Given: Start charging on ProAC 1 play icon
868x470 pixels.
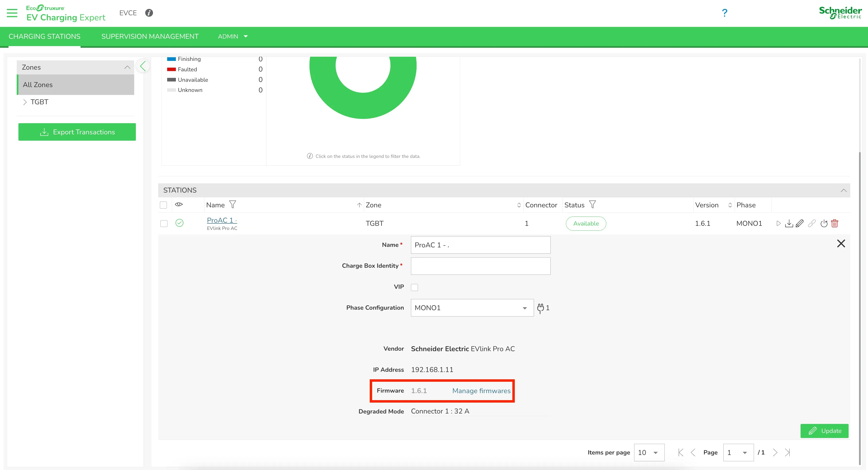Looking at the screenshot, I should 778,223.
